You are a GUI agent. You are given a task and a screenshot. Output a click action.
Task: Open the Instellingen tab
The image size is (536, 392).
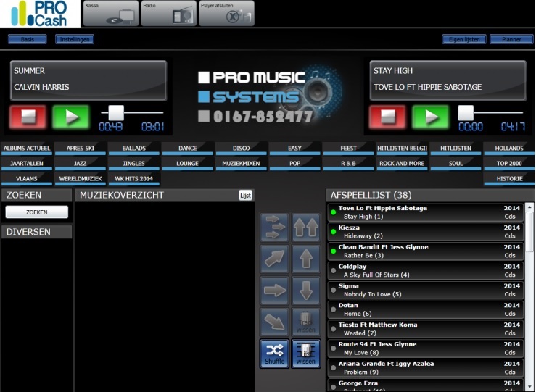pos(75,39)
